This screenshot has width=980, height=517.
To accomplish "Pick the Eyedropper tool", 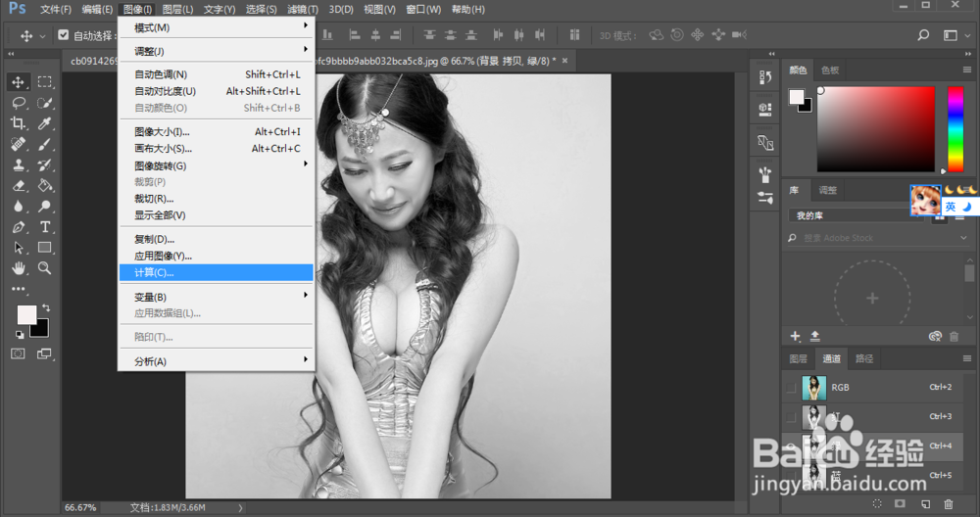I will coord(45,123).
